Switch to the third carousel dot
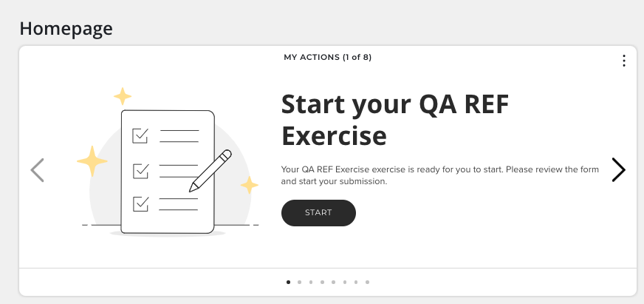The height and width of the screenshot is (304, 644). pos(311,282)
